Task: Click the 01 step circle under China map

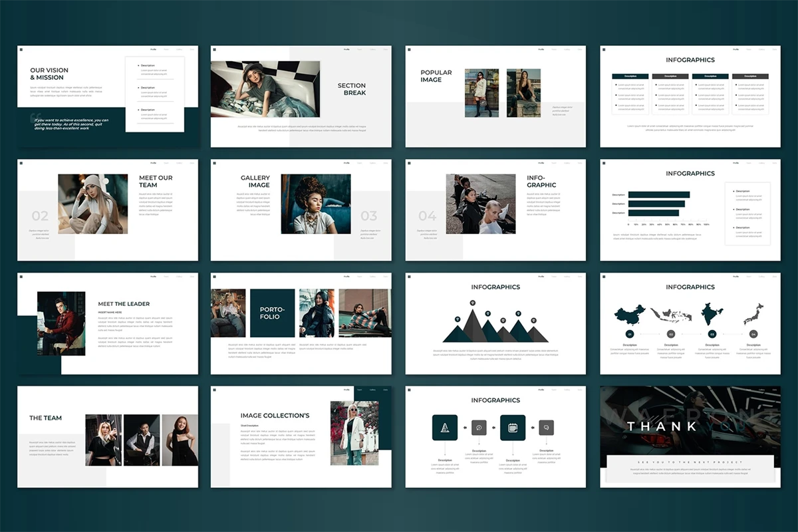Action: 630,334
